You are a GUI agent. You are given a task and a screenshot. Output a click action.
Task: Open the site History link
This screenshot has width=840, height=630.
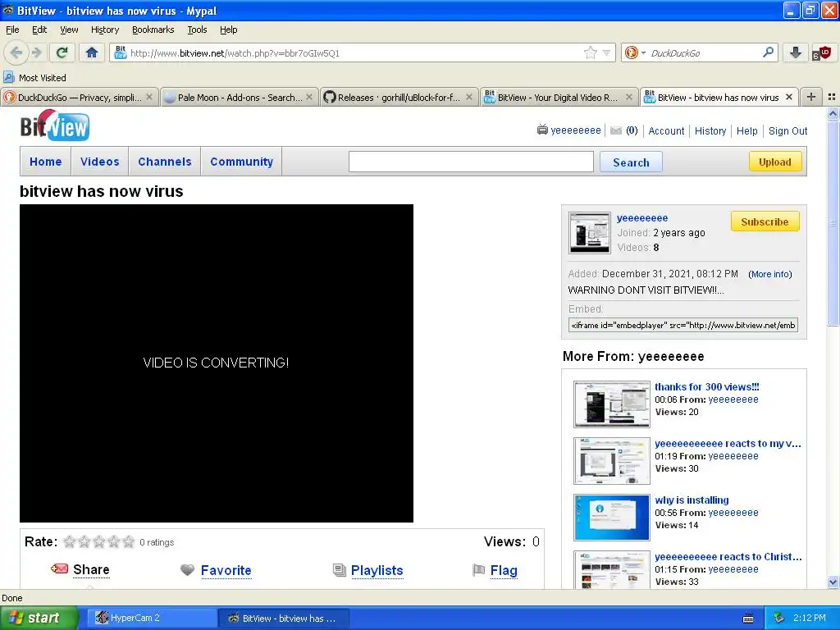(710, 130)
